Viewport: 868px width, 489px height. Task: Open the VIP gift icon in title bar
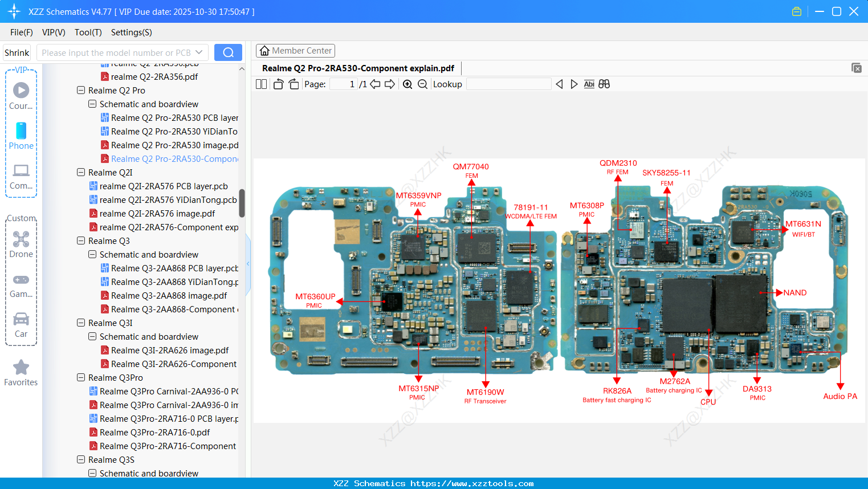pyautogui.click(x=797, y=11)
